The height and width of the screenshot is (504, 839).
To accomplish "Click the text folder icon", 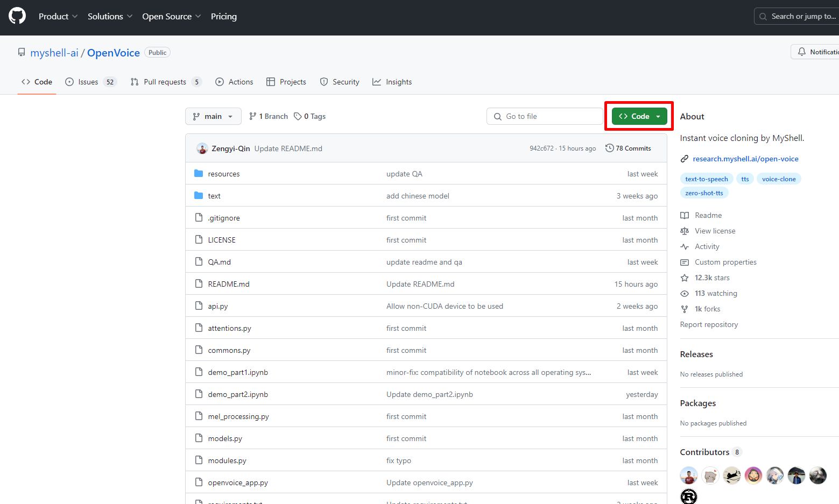I will coord(199,195).
